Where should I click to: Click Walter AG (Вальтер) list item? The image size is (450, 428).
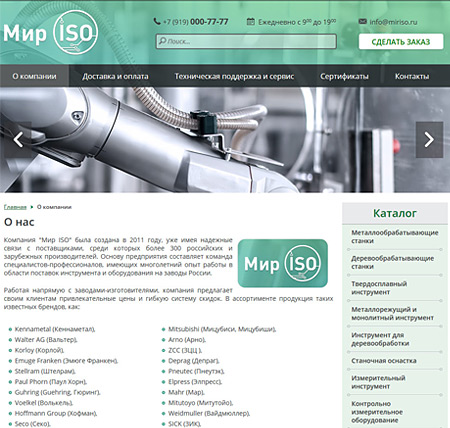pos(46,340)
